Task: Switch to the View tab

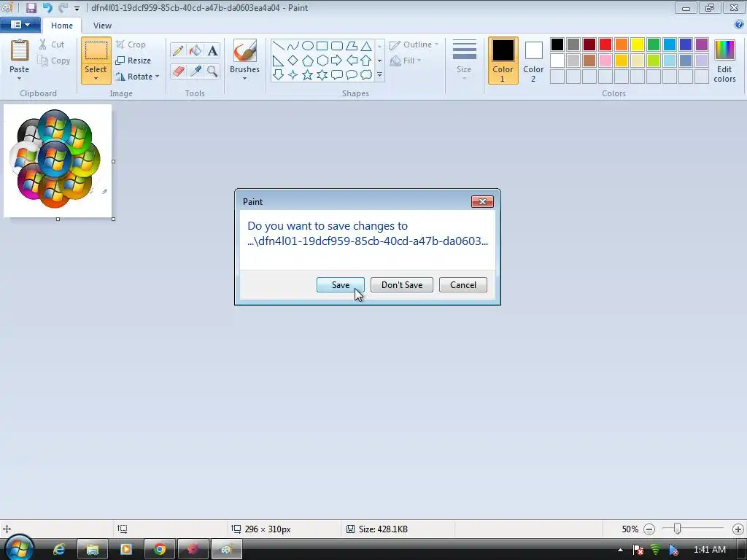Action: click(102, 26)
